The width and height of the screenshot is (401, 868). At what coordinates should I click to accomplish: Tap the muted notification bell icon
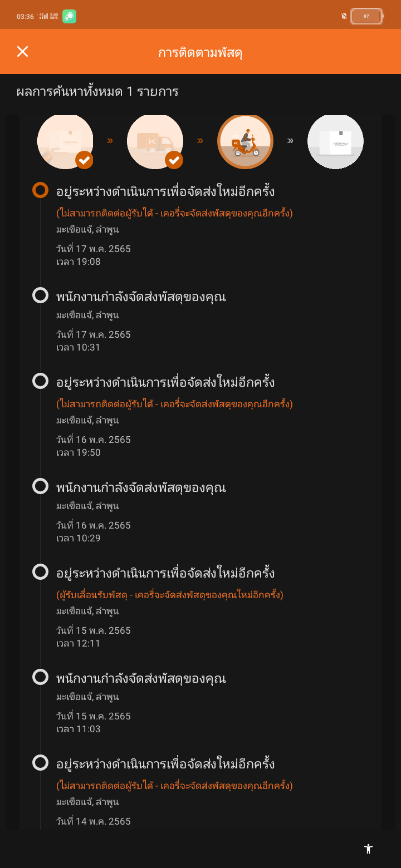pyautogui.click(x=344, y=16)
